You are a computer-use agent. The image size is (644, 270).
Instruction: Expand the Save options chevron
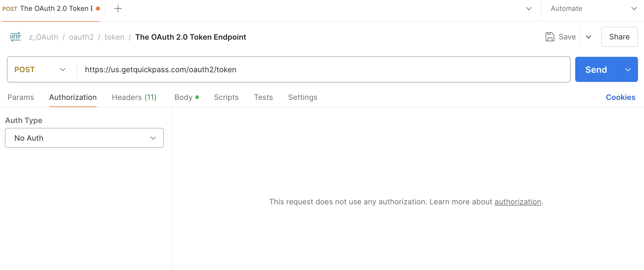pos(588,37)
